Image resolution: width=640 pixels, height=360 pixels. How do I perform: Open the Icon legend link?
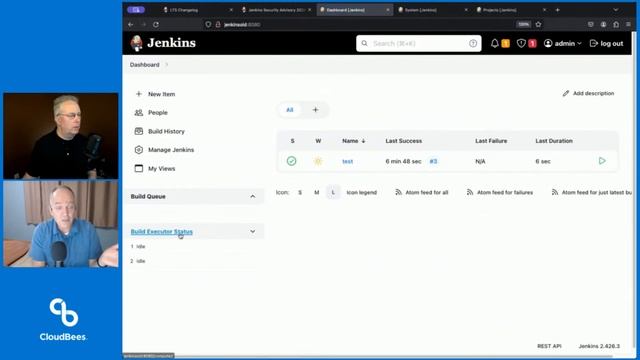[362, 192]
